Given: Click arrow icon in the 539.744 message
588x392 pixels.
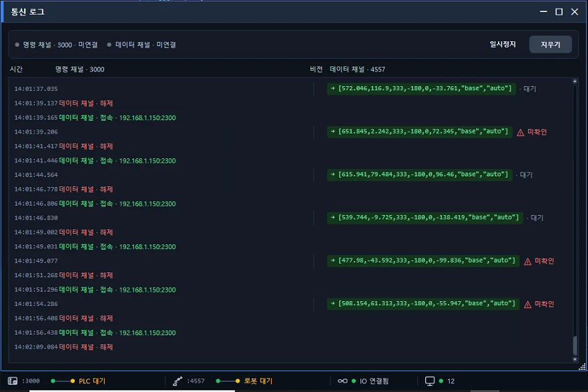Looking at the screenshot, I should coord(332,217).
